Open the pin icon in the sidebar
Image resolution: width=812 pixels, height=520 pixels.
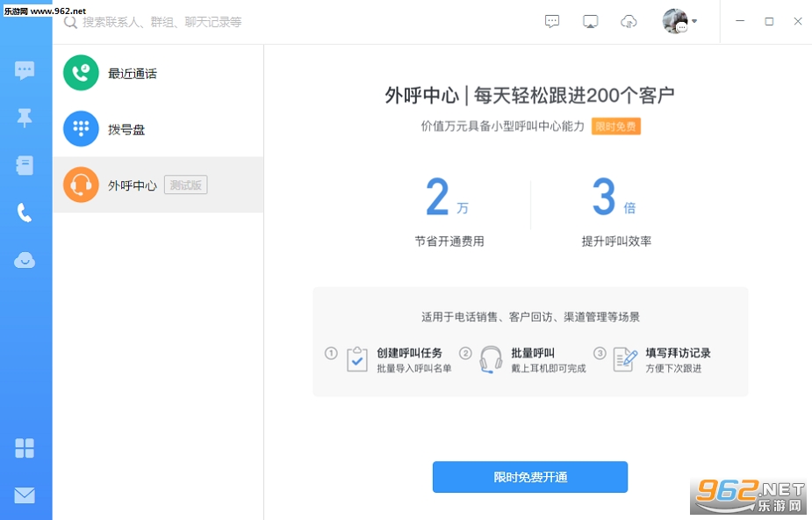pyautogui.click(x=25, y=118)
